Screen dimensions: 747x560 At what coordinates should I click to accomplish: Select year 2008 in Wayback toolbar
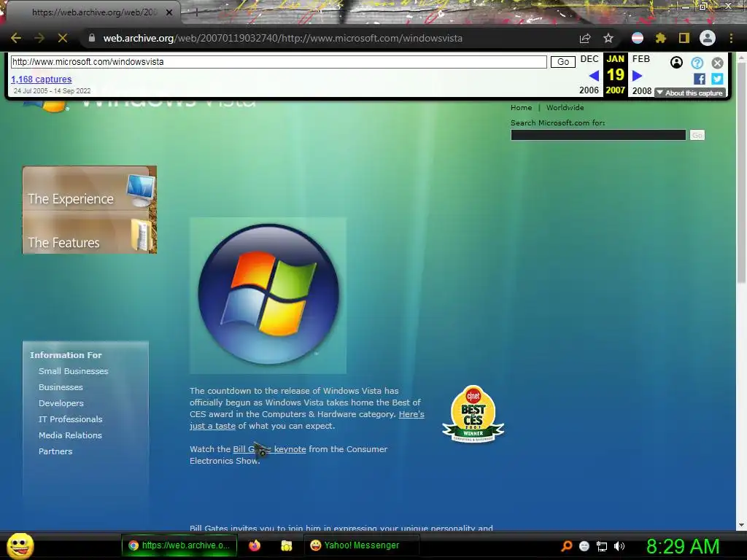(642, 90)
